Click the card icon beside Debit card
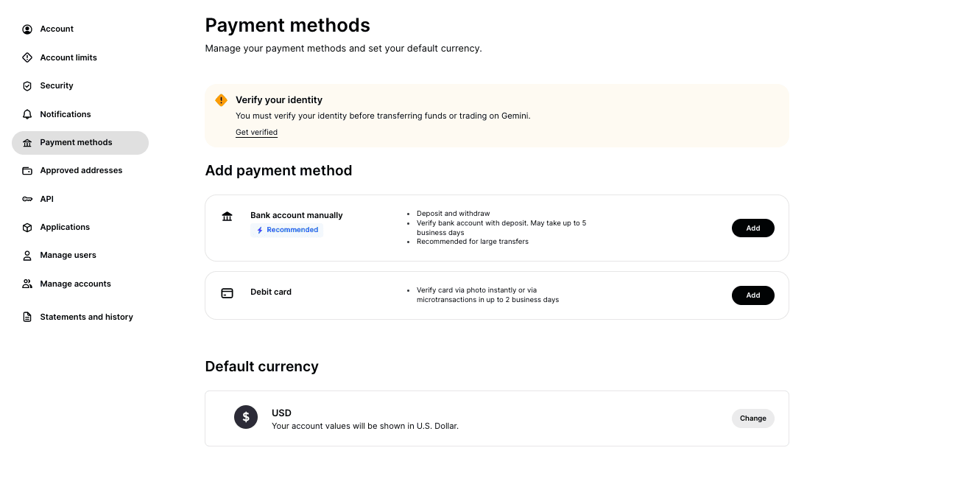The image size is (980, 501). point(227,292)
